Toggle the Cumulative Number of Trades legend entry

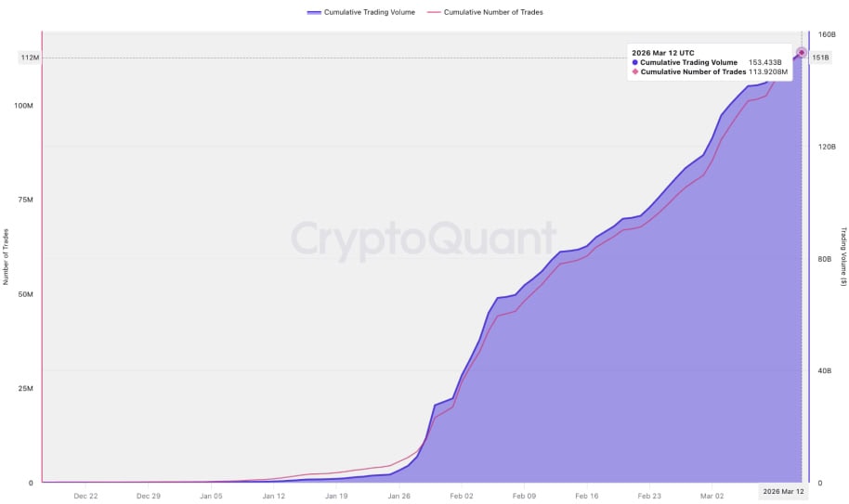[493, 12]
